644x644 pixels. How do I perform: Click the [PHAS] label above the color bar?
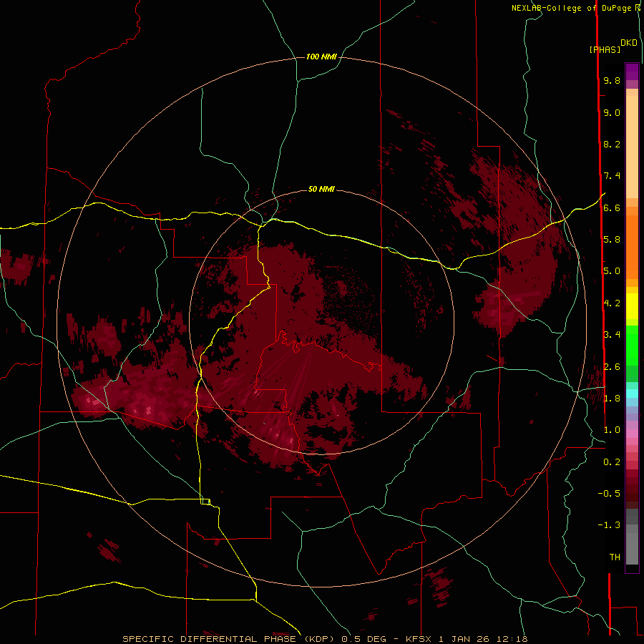[605, 50]
